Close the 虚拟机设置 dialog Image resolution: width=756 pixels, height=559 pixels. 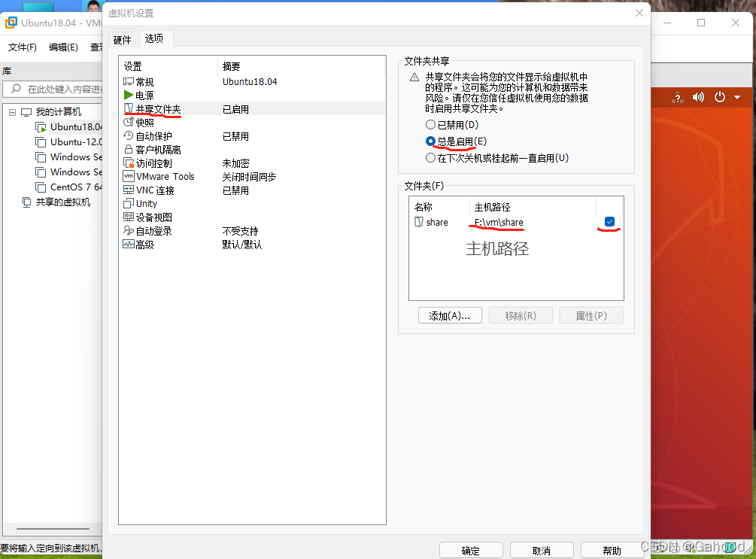[639, 13]
